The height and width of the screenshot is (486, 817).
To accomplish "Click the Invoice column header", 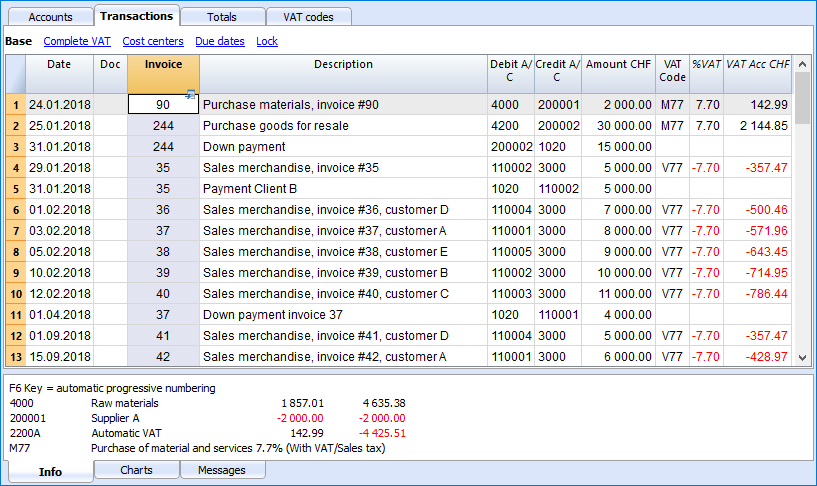I will pos(164,74).
